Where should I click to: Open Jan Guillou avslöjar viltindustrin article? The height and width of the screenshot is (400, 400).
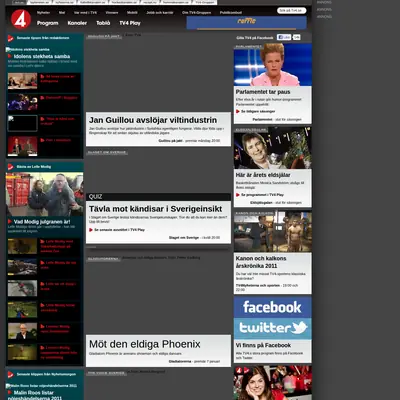coord(153,120)
